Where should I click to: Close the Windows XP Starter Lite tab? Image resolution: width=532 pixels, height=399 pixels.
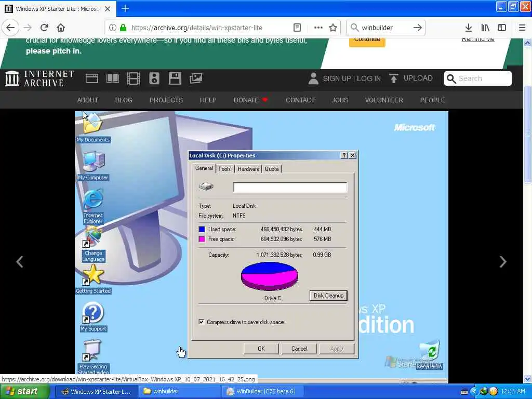point(108,9)
